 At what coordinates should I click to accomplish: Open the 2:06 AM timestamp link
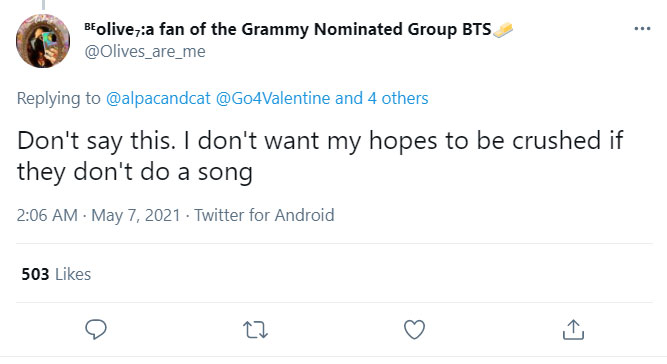click(47, 215)
